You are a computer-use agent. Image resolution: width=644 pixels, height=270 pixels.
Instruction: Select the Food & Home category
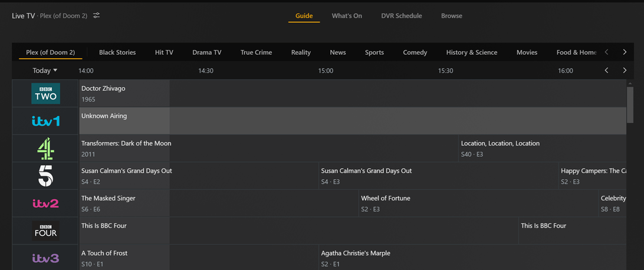point(576,52)
